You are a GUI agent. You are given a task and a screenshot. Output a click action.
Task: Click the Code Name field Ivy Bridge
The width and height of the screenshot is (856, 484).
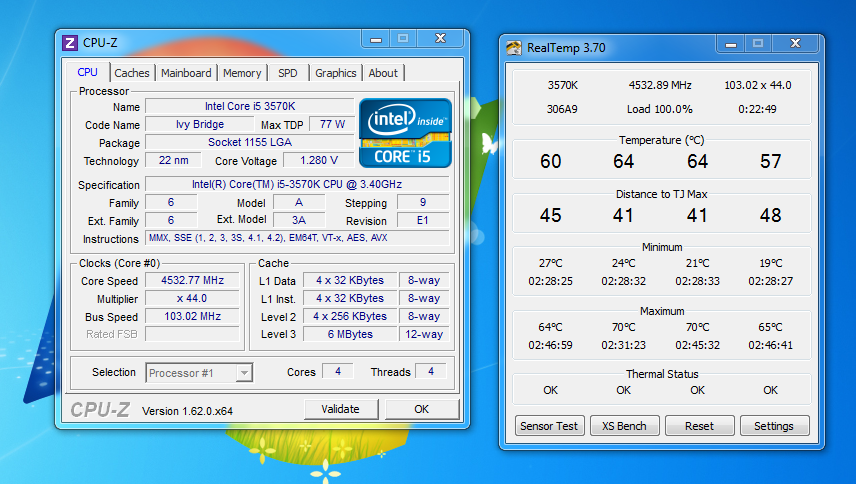(x=200, y=124)
